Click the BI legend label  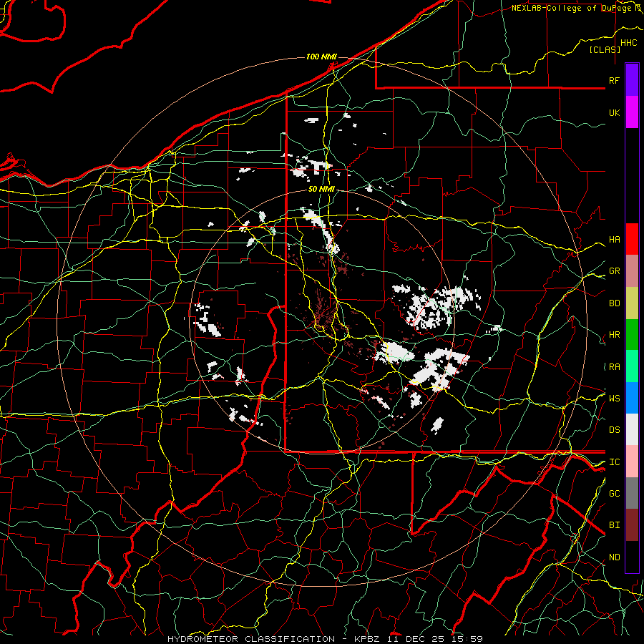tap(615, 525)
